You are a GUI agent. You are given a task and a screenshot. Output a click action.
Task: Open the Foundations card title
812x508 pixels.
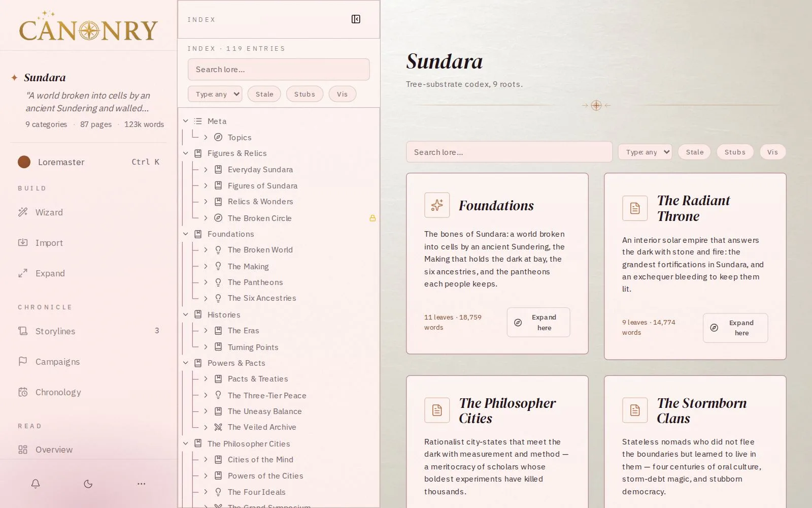(x=496, y=205)
